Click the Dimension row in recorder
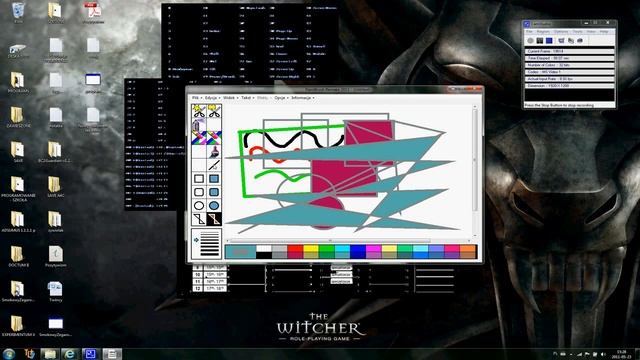The height and width of the screenshot is (360, 640). [569, 86]
